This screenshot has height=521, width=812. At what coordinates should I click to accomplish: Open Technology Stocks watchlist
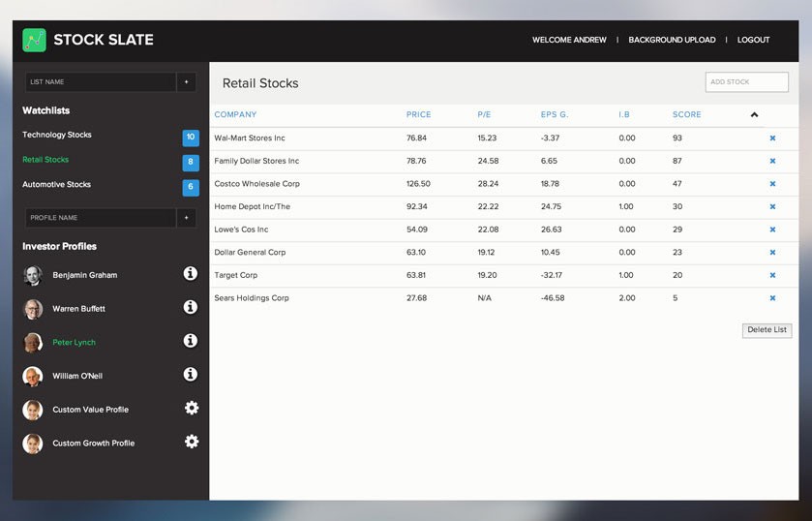57,135
